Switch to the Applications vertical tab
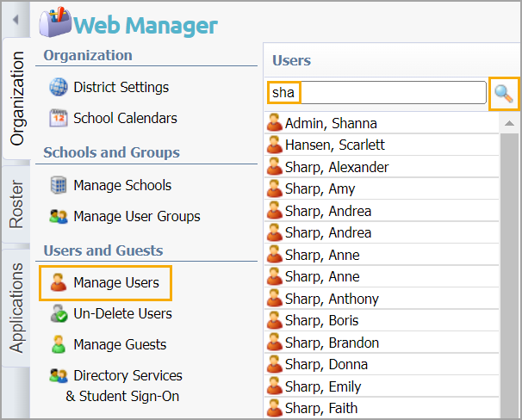522x420 pixels. point(16,308)
